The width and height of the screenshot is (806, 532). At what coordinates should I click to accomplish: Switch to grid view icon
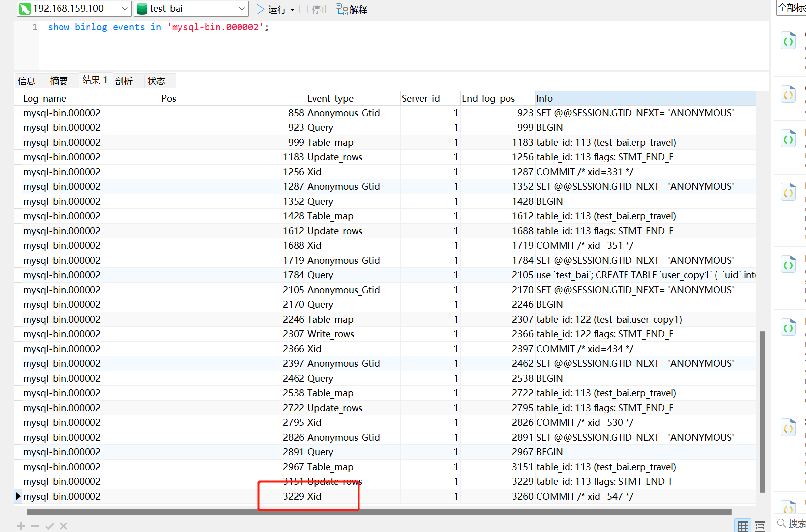[x=743, y=526]
